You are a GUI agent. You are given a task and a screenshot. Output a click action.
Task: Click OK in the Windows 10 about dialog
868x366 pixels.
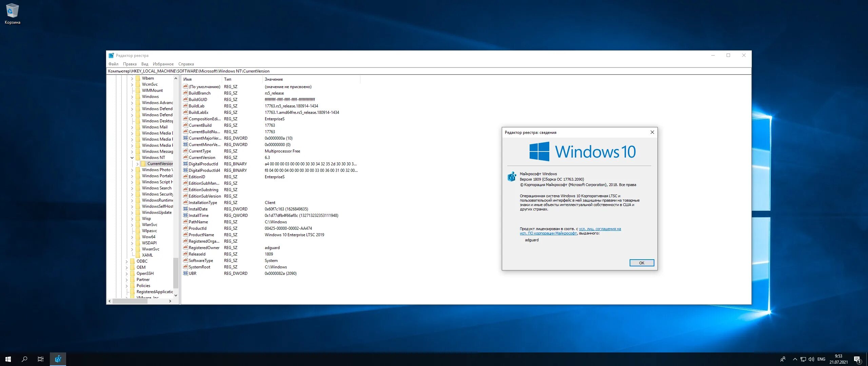pyautogui.click(x=641, y=263)
